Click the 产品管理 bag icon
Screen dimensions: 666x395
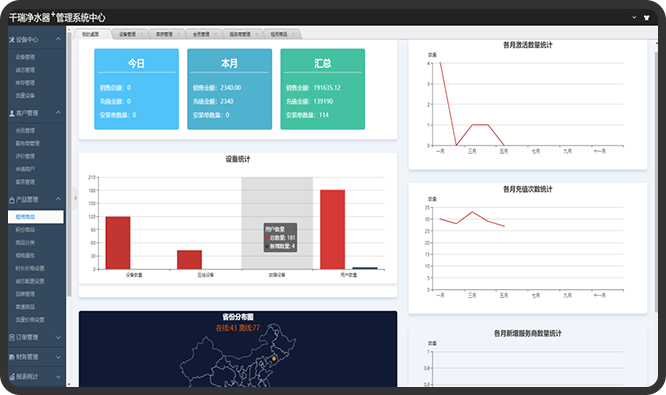point(12,200)
